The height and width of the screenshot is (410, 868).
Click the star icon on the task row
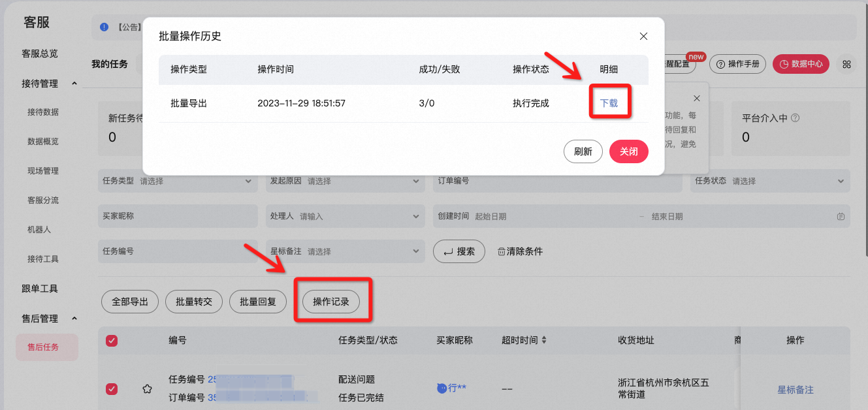pos(148,389)
